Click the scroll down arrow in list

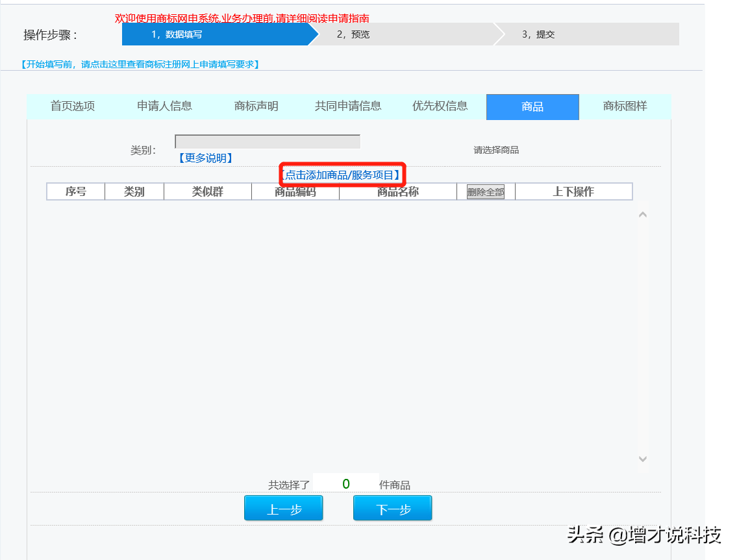(643, 459)
